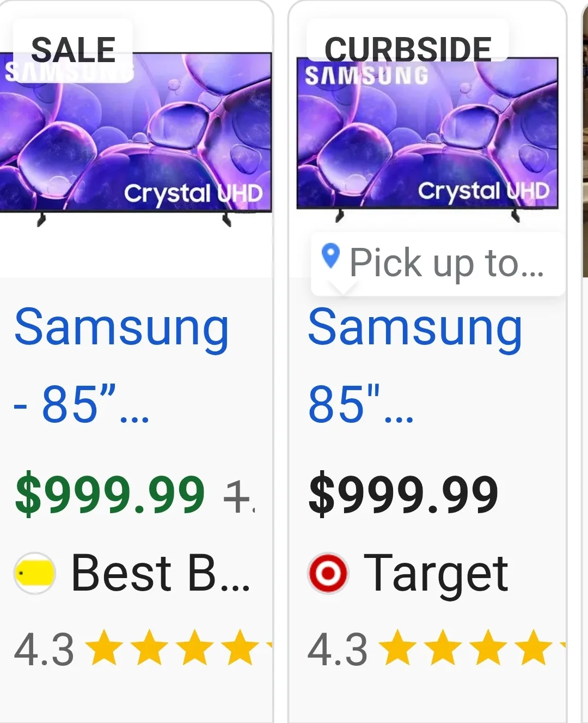Image resolution: width=588 pixels, height=723 pixels.
Task: Click the Best Buy yellow tag icon
Action: pos(34,572)
